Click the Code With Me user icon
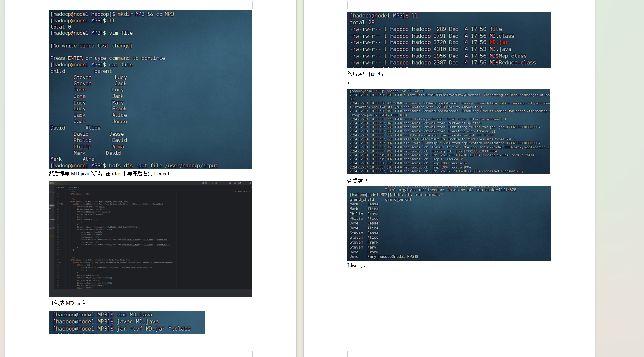 click(x=230, y=183)
